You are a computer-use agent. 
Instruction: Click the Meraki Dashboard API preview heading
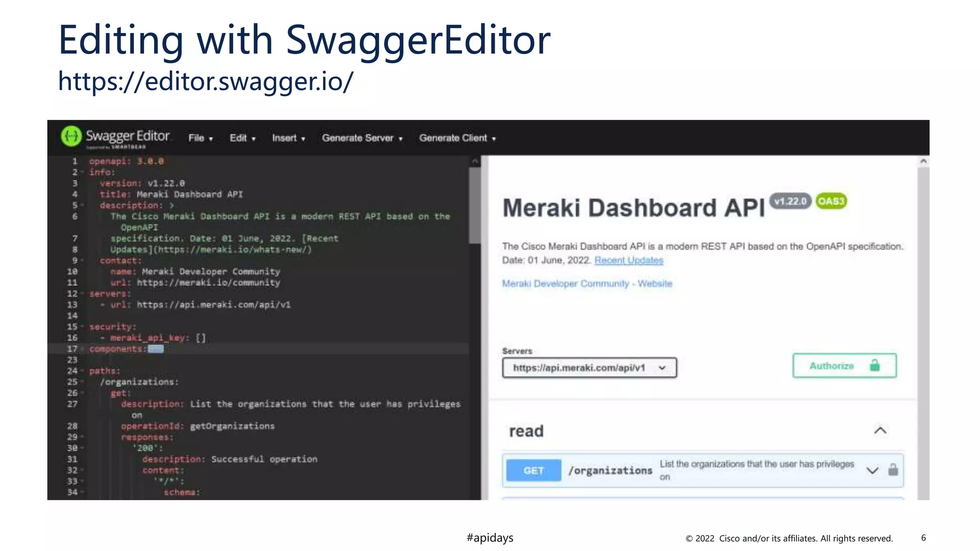tap(634, 208)
